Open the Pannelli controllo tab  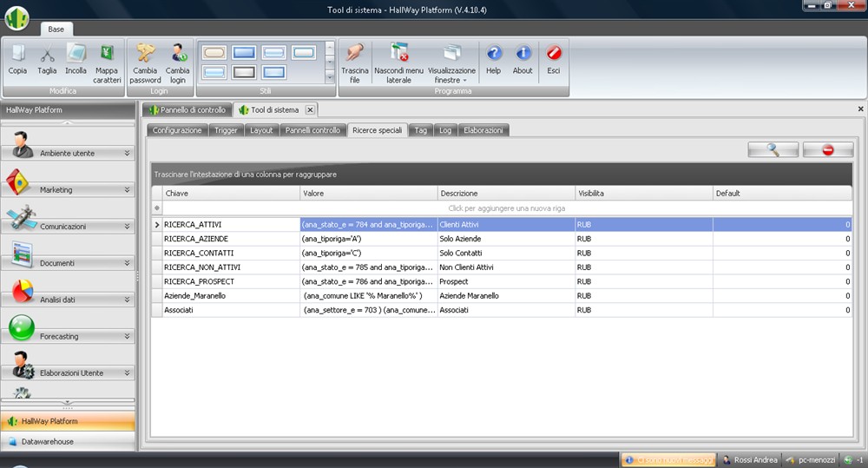click(312, 130)
